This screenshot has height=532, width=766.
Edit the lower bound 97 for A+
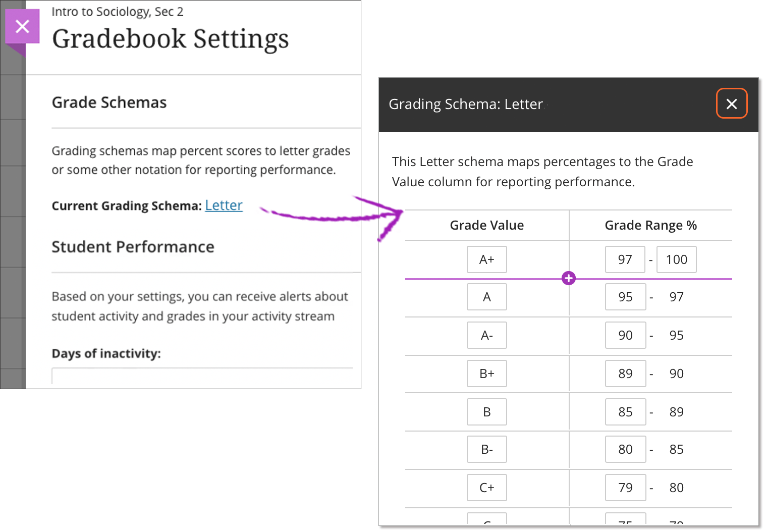625,259
